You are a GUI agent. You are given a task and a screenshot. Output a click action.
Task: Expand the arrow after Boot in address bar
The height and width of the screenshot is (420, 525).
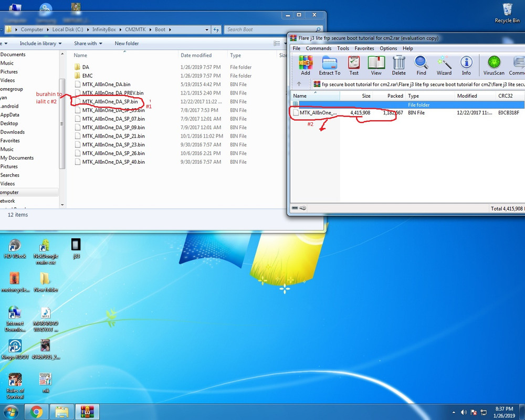pyautogui.click(x=170, y=29)
